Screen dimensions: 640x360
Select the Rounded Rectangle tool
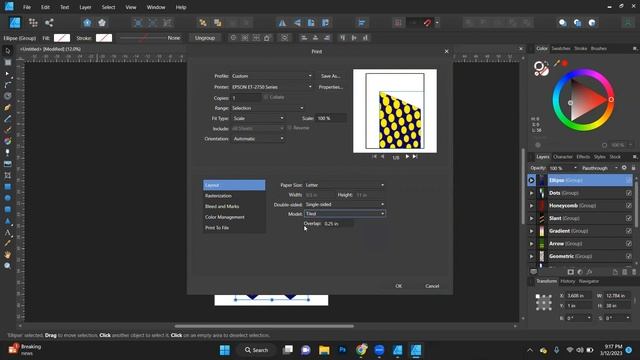coord(7,209)
